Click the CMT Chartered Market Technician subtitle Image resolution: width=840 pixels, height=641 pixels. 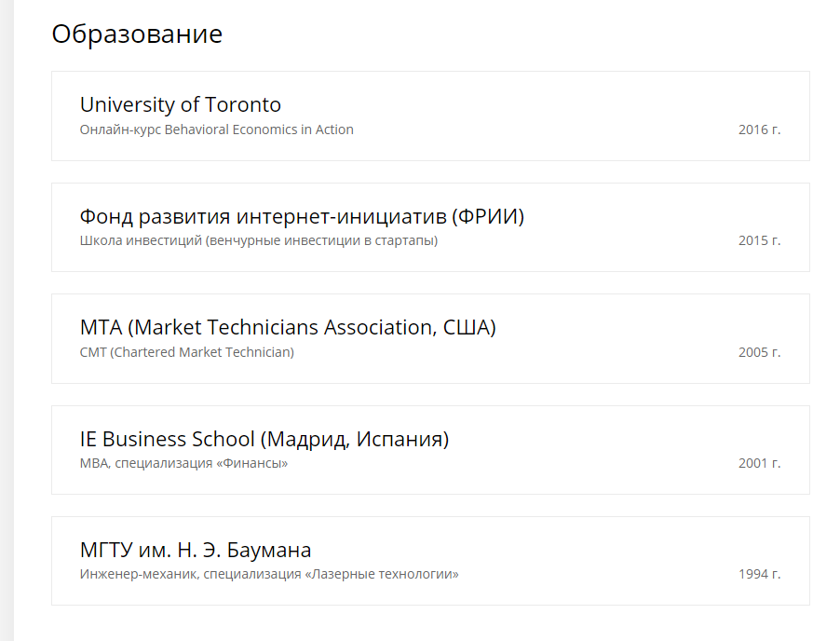coord(187,352)
